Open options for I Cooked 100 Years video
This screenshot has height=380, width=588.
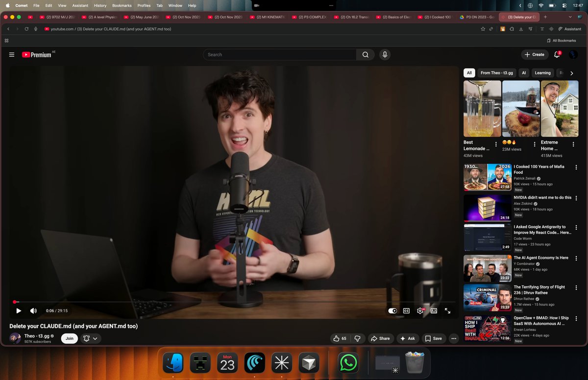pyautogui.click(x=576, y=167)
